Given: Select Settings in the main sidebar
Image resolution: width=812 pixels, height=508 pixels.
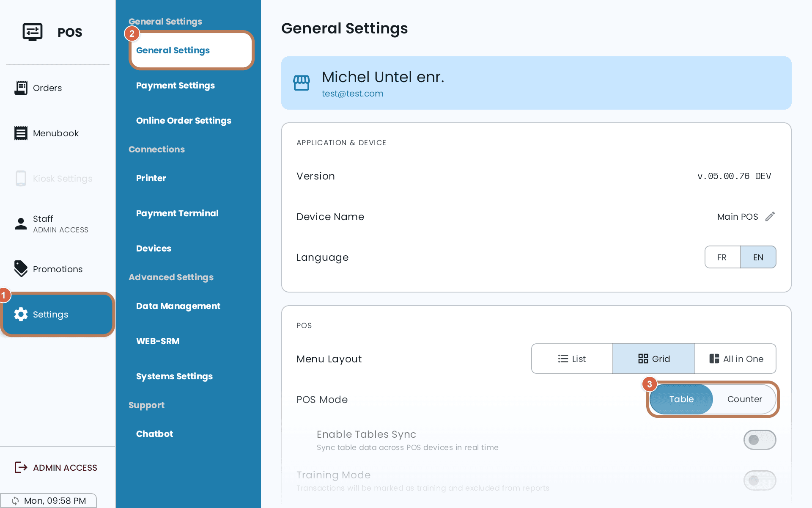Looking at the screenshot, I should click(x=58, y=314).
